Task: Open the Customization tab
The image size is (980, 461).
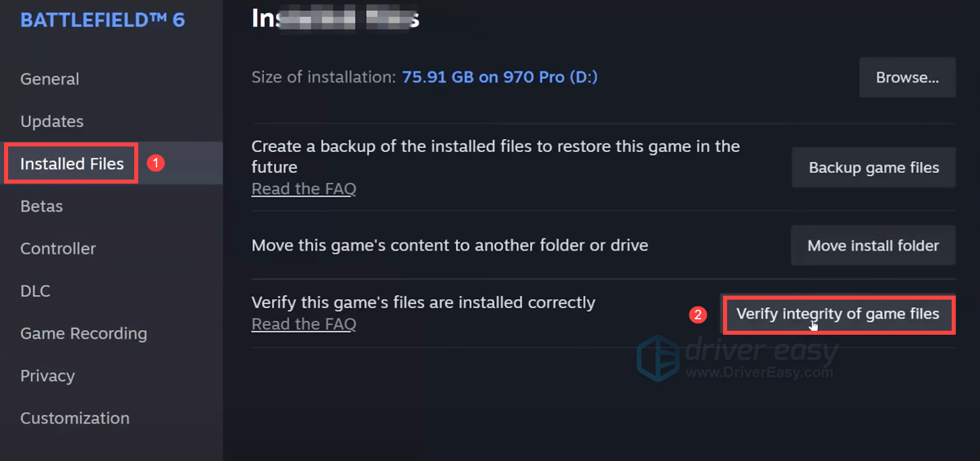Action: [x=75, y=418]
